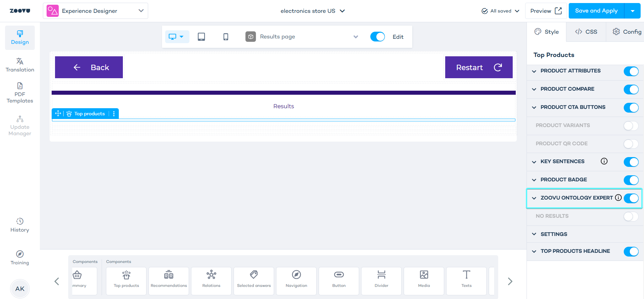Disable the Product Badge toggle

click(x=630, y=180)
